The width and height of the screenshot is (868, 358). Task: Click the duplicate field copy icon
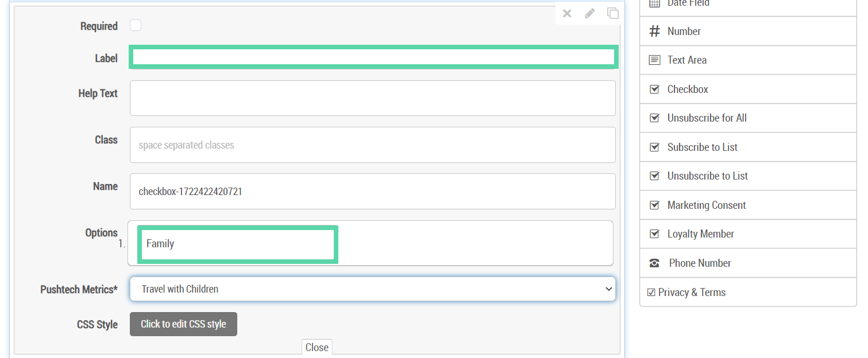tap(613, 13)
